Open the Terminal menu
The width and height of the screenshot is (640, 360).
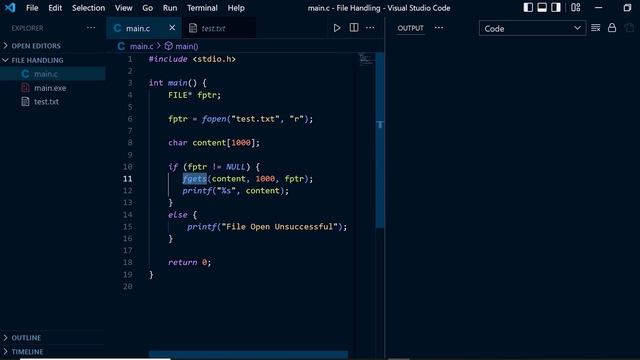pyautogui.click(x=202, y=8)
